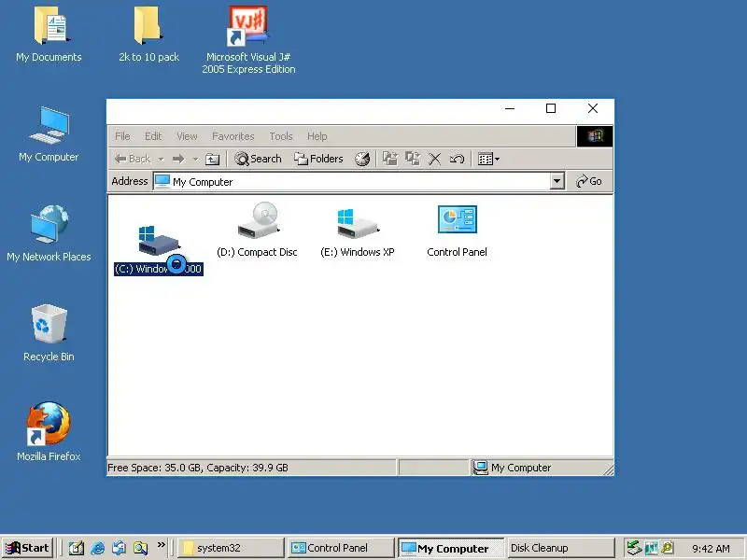Select the (D:) Compact Disc drive
The width and height of the screenshot is (747, 560).
click(x=258, y=230)
